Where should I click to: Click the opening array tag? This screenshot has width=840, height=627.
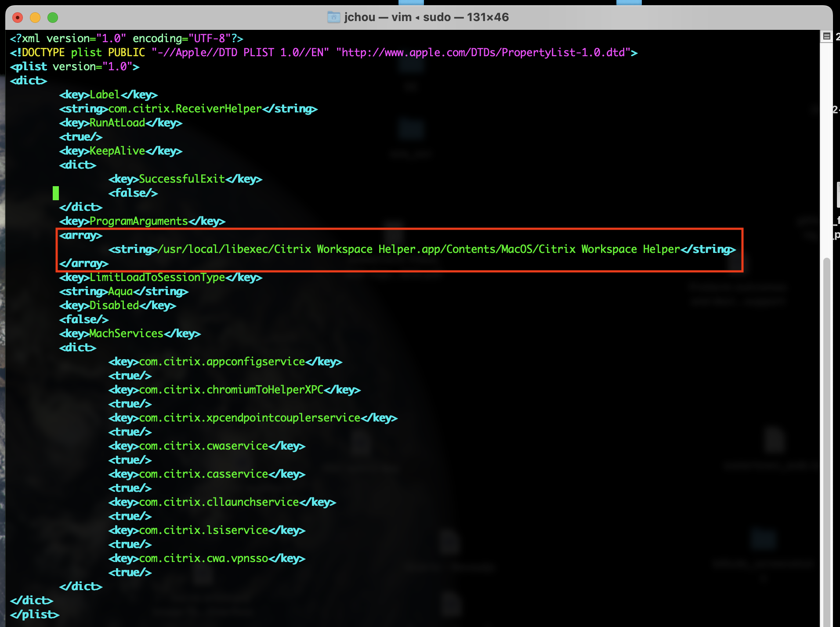(81, 235)
